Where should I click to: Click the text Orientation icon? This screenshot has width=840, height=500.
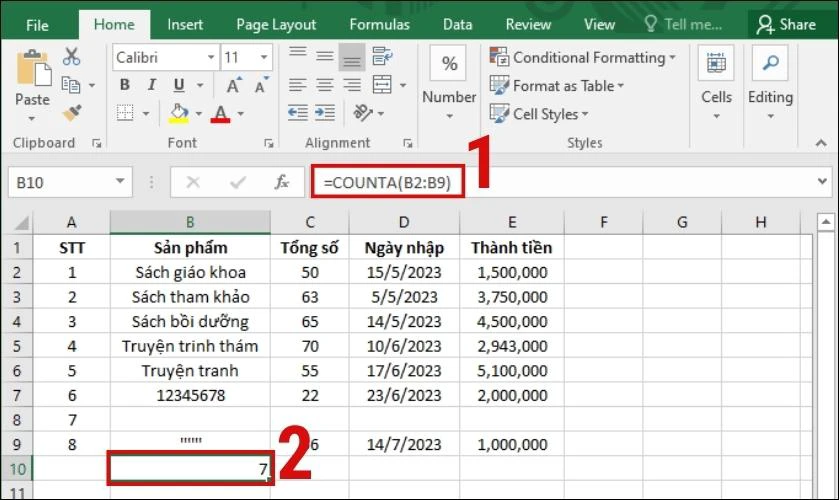tap(363, 113)
